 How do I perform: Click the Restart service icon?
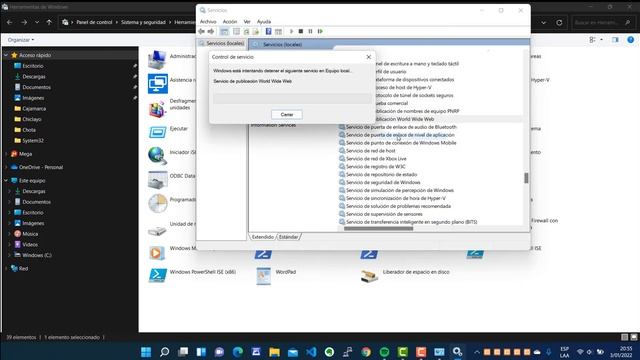coord(320,31)
